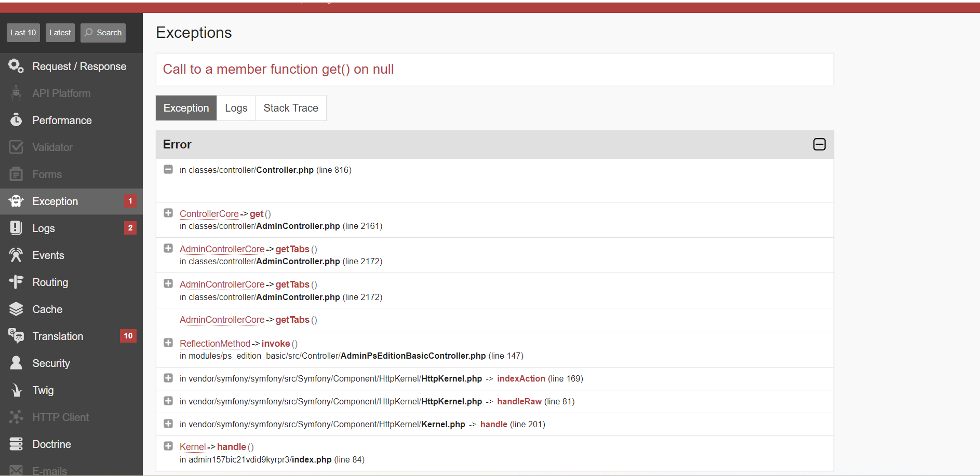Select the Doctrine database icon
Screen dimensions: 980x476
[x=16, y=444]
